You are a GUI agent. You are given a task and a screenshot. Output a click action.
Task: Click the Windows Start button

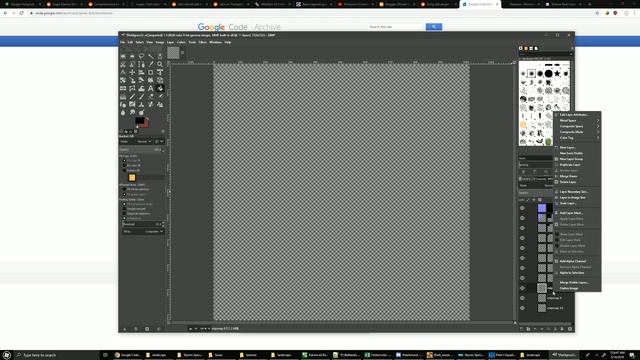pyautogui.click(x=6, y=355)
